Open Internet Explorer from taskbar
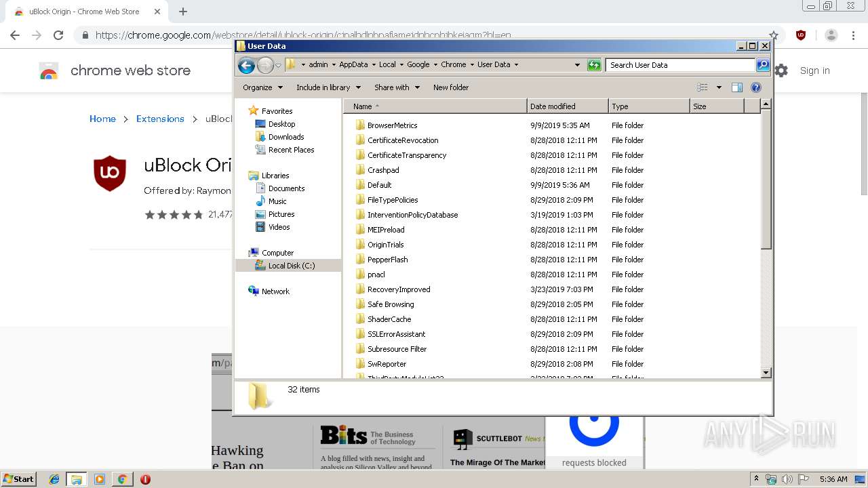Image resolution: width=868 pixels, height=488 pixels. pyautogui.click(x=54, y=479)
